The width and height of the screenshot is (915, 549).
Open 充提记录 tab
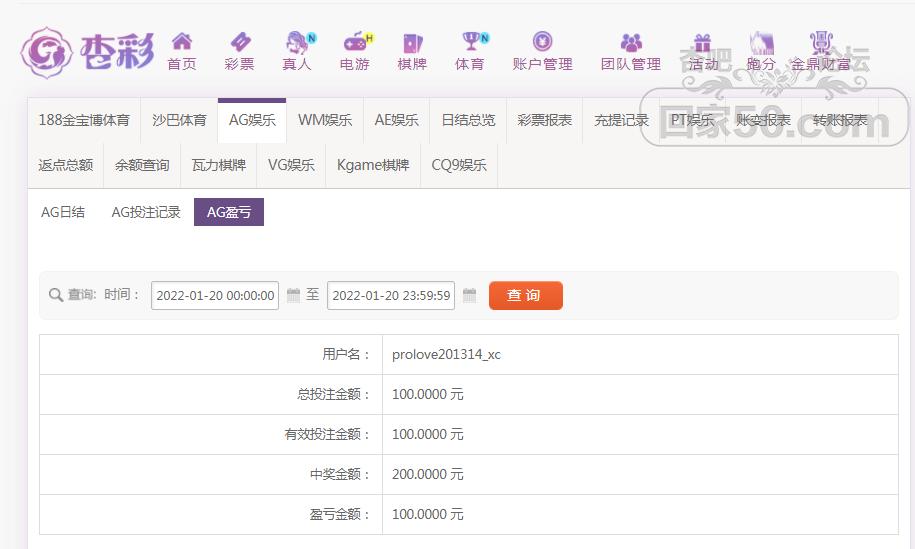[x=621, y=120]
